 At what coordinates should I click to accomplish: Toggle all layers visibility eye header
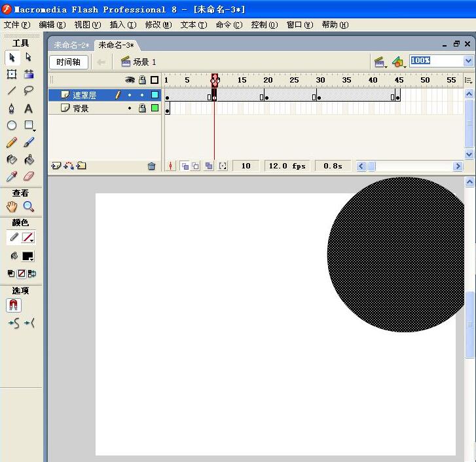tap(130, 80)
